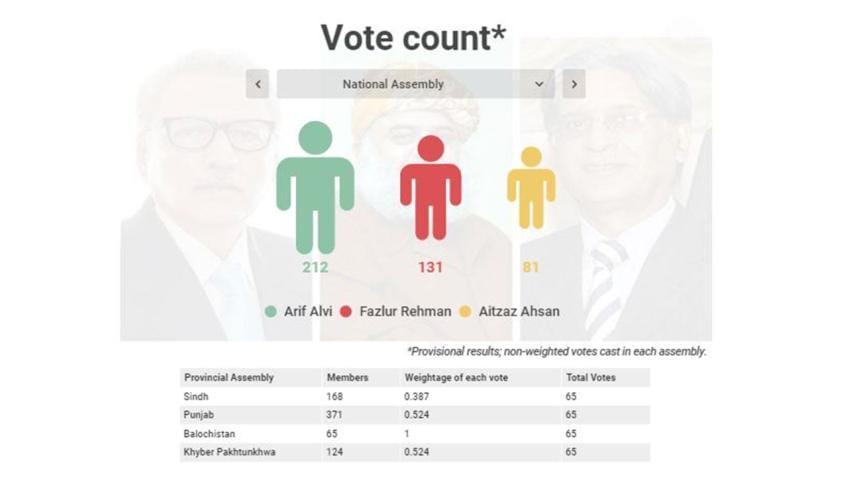
Task: Toggle Aitzaz Ahsan yellow legend dot
Action: (x=466, y=311)
